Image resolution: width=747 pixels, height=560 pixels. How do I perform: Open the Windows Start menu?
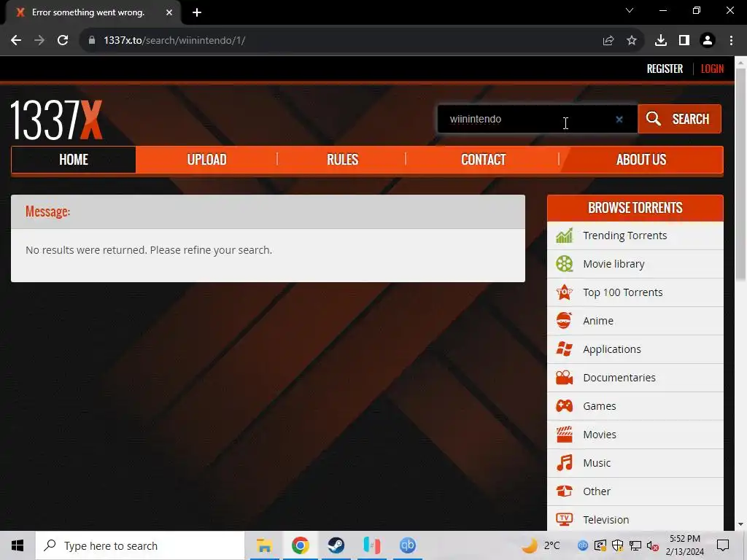(x=18, y=545)
